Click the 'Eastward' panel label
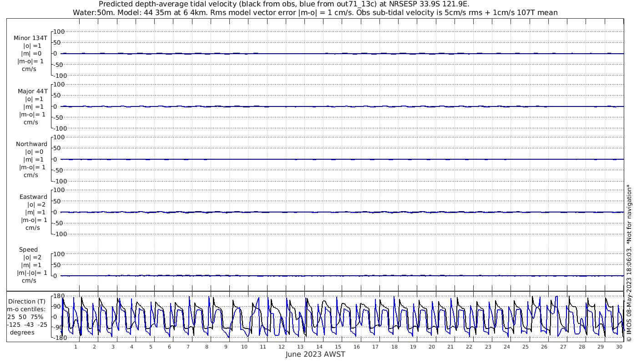637x364 pixels. click(x=33, y=197)
